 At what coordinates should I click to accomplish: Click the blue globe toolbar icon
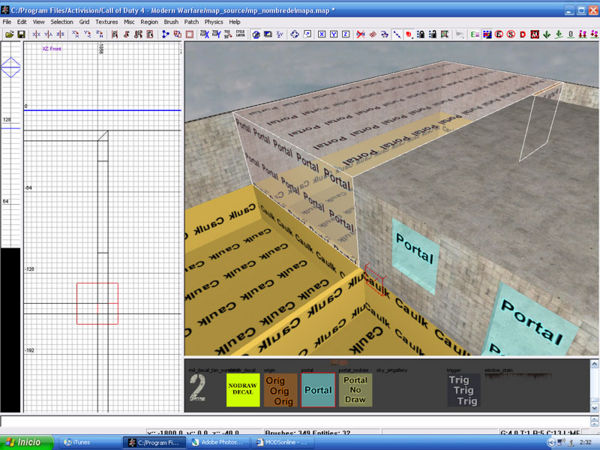click(256, 34)
